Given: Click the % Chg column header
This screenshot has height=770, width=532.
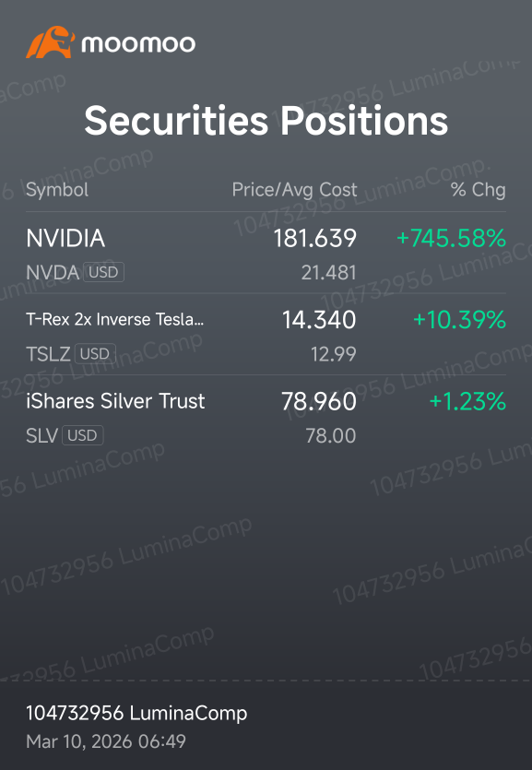Looking at the screenshot, I should [478, 190].
